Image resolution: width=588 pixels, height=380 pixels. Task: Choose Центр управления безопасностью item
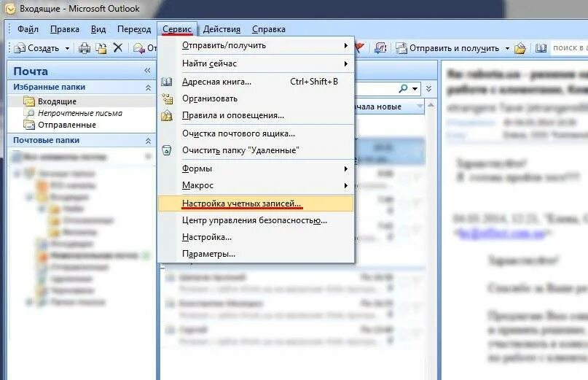pos(256,220)
